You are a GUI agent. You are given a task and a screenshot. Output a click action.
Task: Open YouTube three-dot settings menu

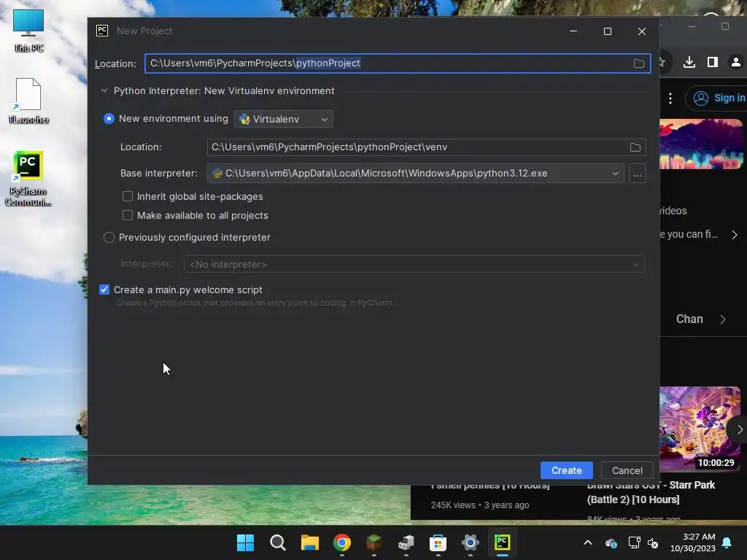[670, 98]
